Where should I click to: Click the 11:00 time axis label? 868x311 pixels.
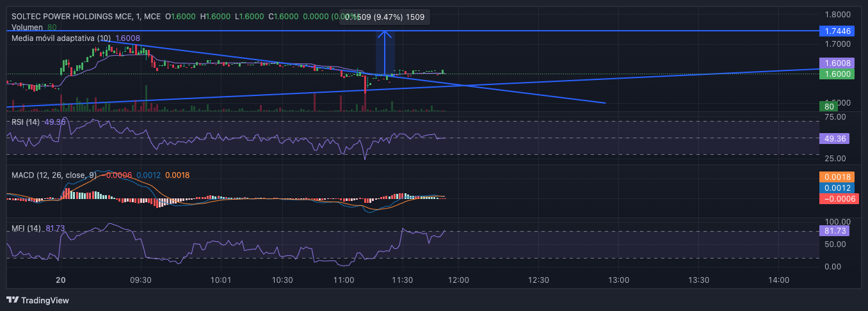pos(344,280)
